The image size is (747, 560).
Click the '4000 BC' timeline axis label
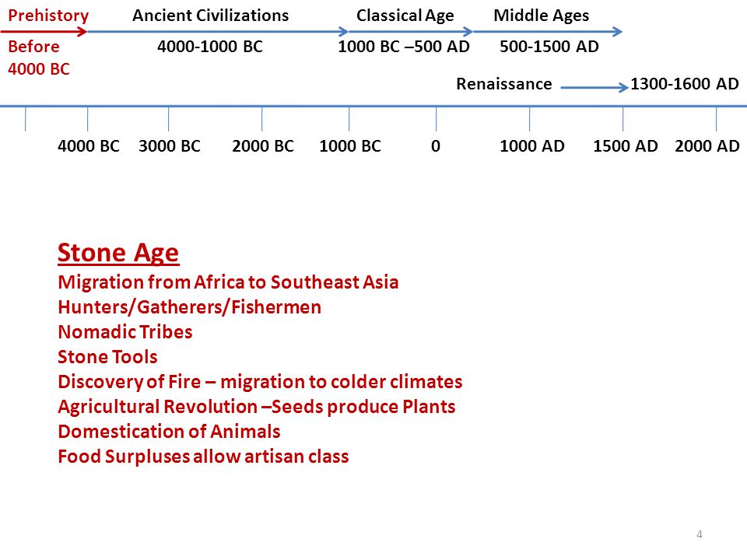[x=89, y=146]
